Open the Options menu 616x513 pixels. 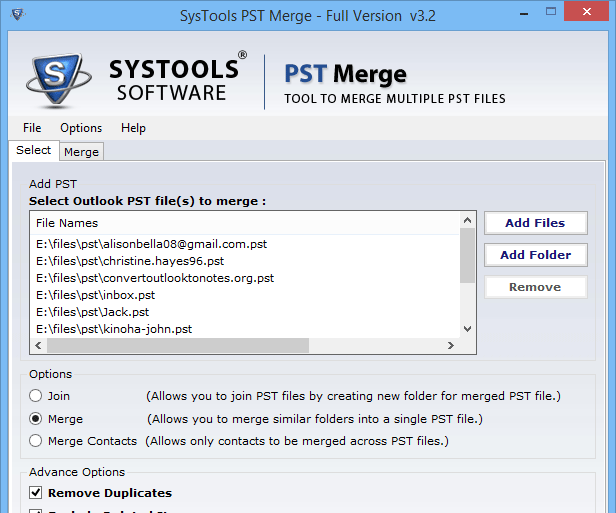tap(81, 128)
